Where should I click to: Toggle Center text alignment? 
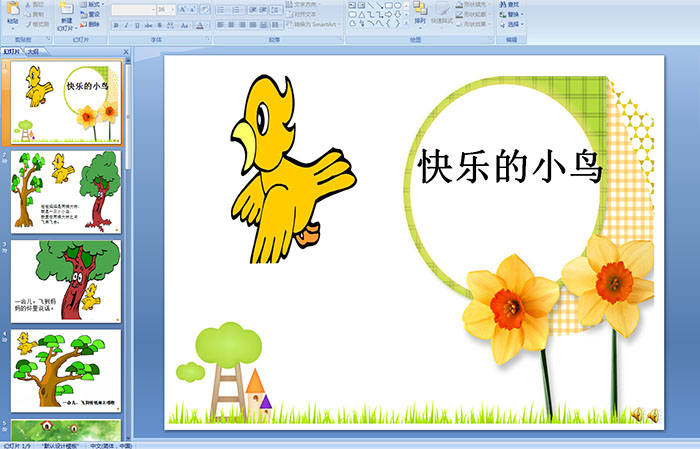pyautogui.click(x=231, y=25)
